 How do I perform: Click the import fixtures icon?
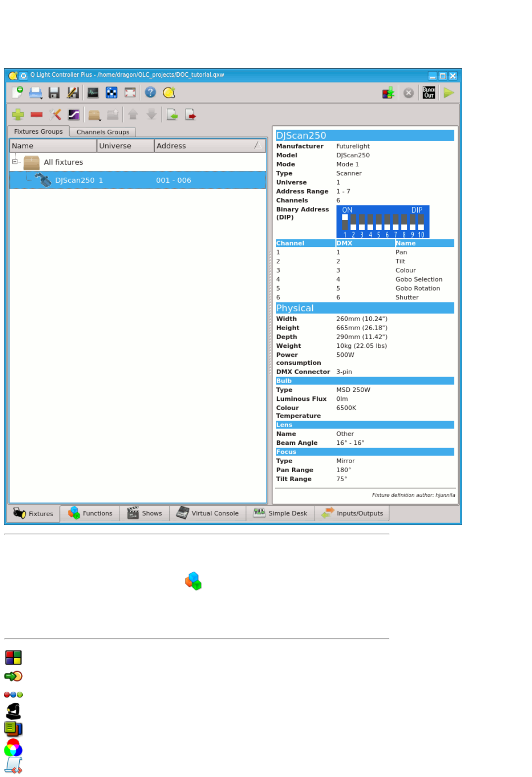pyautogui.click(x=172, y=115)
